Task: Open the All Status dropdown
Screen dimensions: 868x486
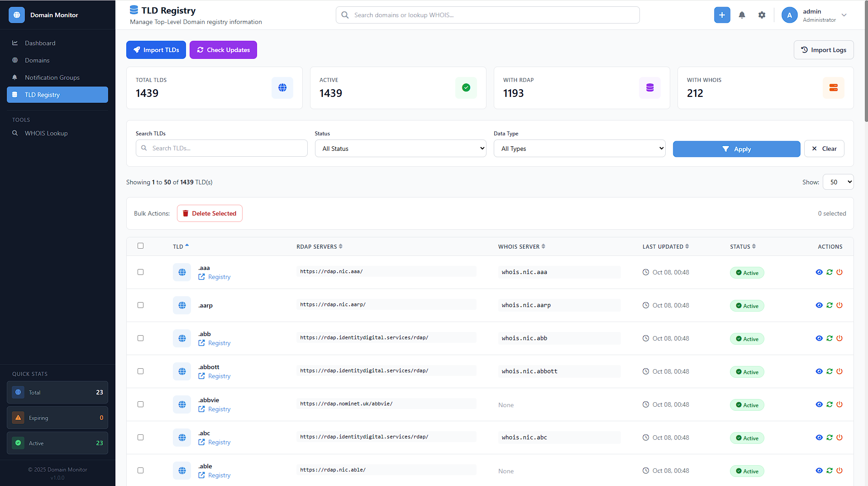Action: pos(400,149)
